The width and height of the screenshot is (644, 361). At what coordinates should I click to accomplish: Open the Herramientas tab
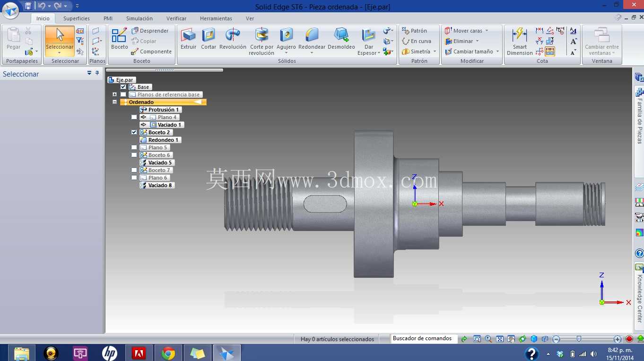pyautogui.click(x=216, y=18)
